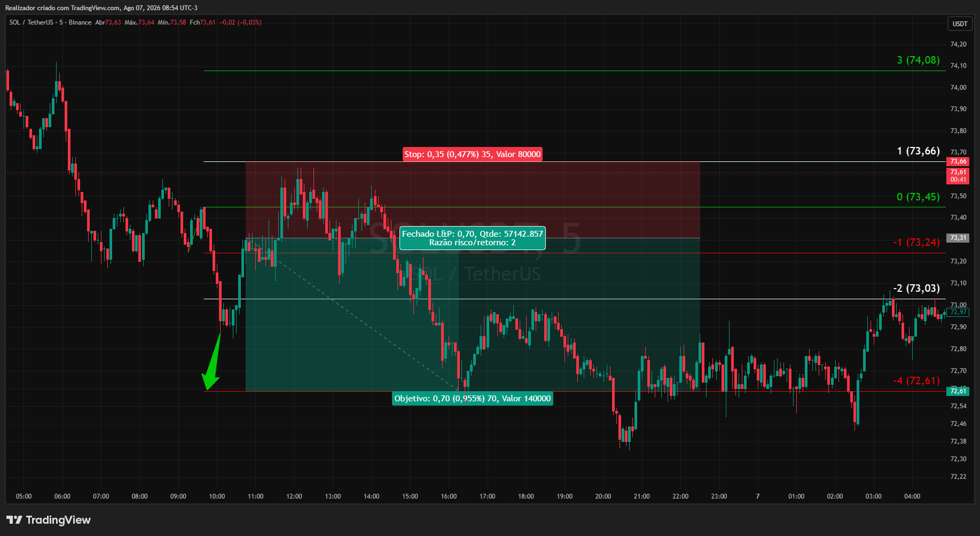Click the 21:00 time axis label
The image size is (980, 536).
(x=642, y=496)
